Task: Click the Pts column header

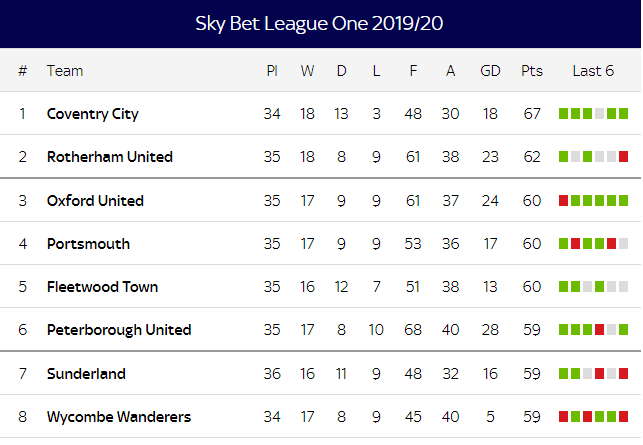Action: (x=531, y=71)
